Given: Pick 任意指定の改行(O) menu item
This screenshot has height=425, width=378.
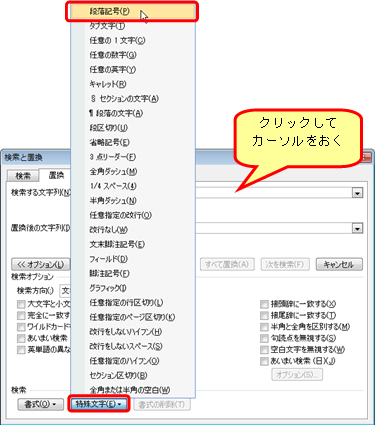Looking at the screenshot, I should (132, 215).
